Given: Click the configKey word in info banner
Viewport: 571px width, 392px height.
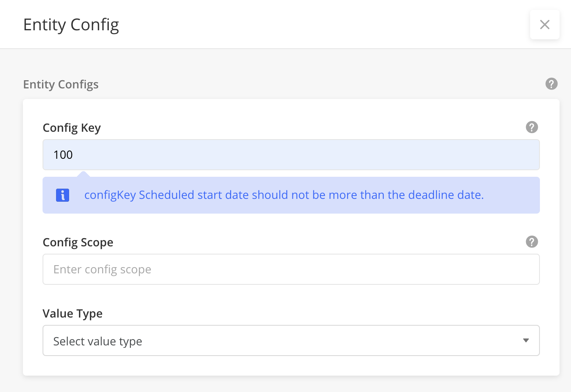Looking at the screenshot, I should (110, 195).
